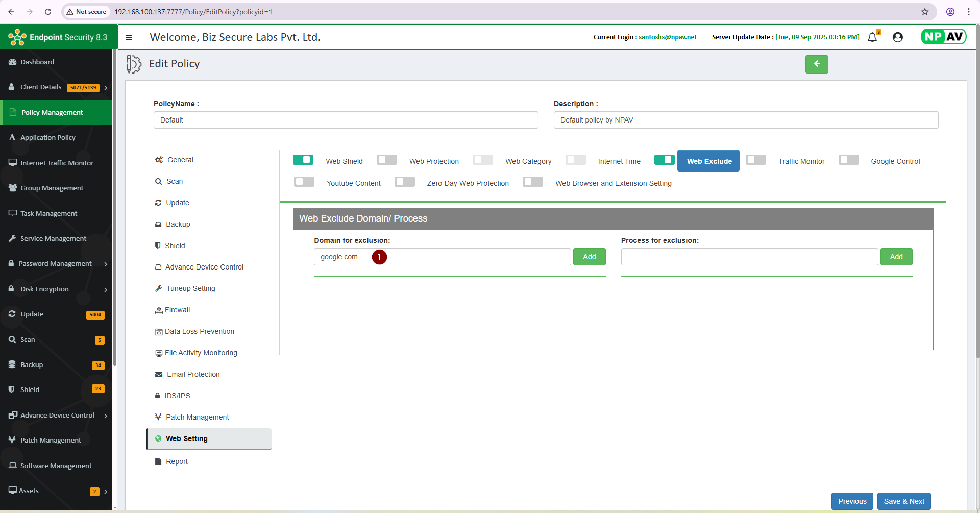This screenshot has width=980, height=513.
Task: Click the PolicyName text field
Action: click(346, 120)
